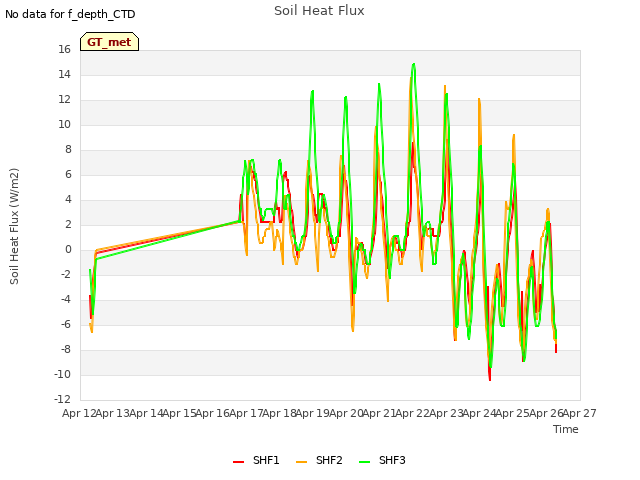The width and height of the screenshot is (640, 480).
Task: Click the 8 y-axis tick label
Action: point(68,150)
